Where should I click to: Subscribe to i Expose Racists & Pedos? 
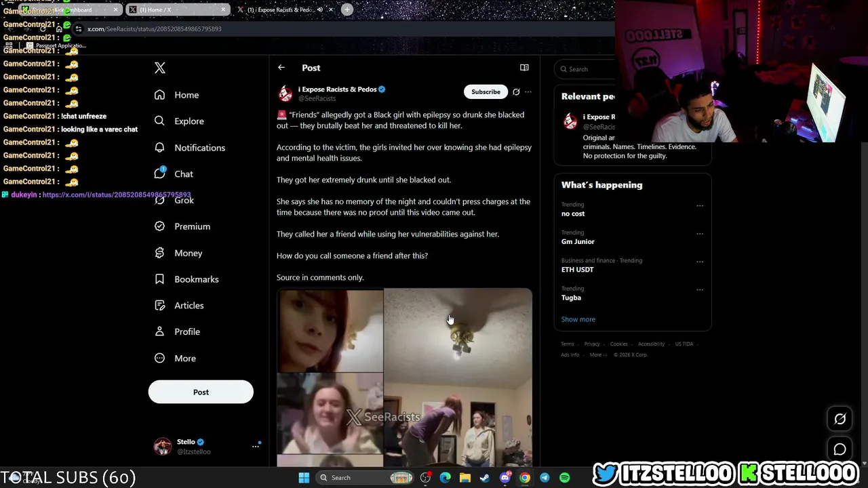[x=486, y=91]
